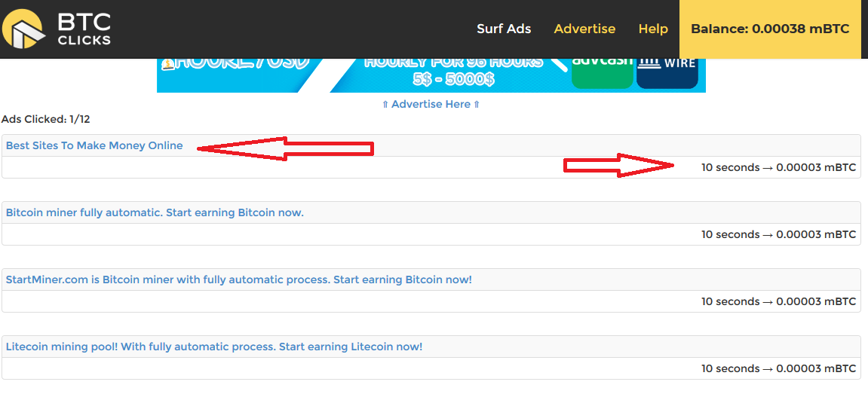Image resolution: width=868 pixels, height=397 pixels.
Task: Click the BTC CLICKS wordmark text
Action: tap(84, 29)
